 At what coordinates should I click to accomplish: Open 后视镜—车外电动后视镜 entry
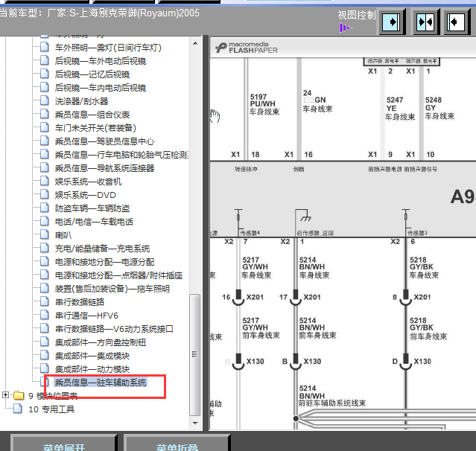[101, 61]
